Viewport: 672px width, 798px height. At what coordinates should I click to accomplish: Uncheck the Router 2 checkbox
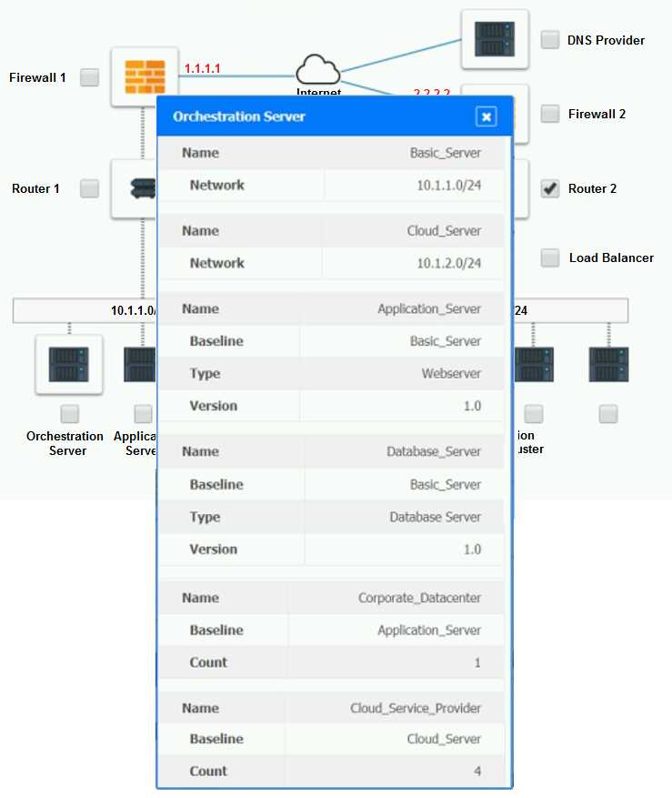(x=550, y=188)
